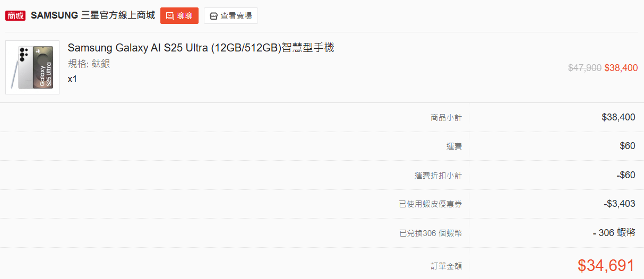
Task: Open the Samsung Galaxy AI S25 Ultra title
Action: click(x=201, y=48)
